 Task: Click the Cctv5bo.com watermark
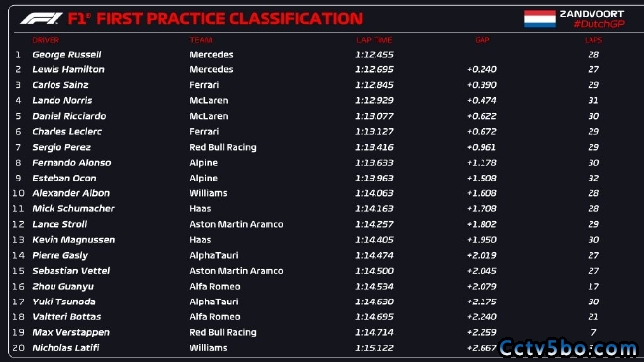(x=569, y=348)
